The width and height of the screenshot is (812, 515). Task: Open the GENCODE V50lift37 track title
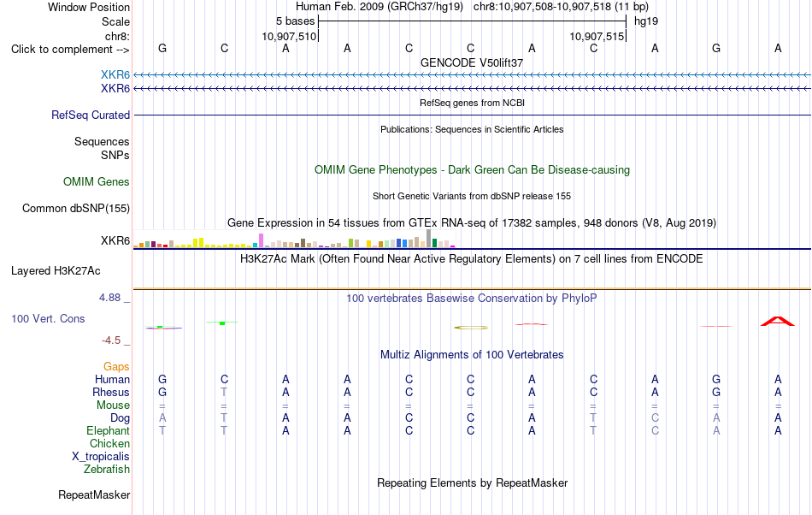click(472, 62)
